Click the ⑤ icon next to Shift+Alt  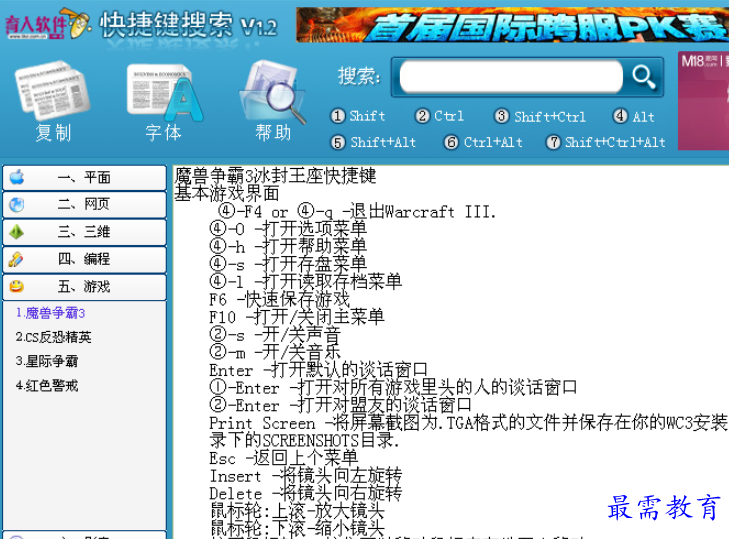(338, 142)
